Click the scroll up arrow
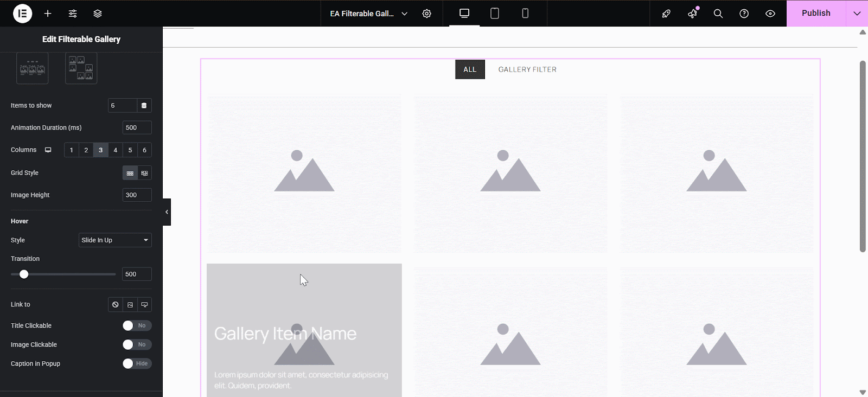The height and width of the screenshot is (397, 868). pyautogui.click(x=863, y=33)
